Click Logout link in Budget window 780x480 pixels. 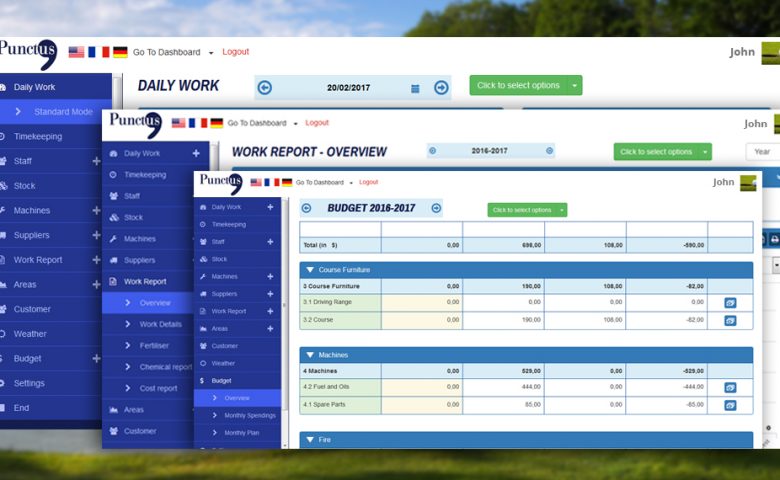[x=368, y=182]
